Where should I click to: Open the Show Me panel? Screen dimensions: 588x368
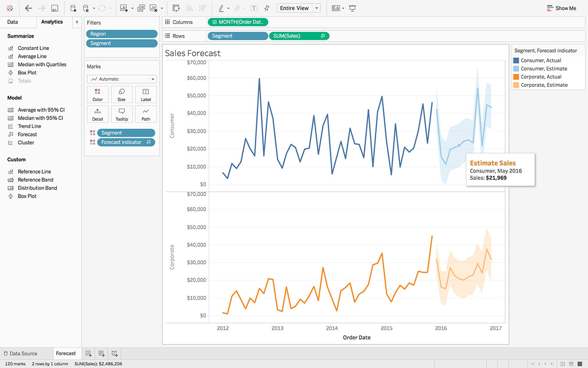562,8
